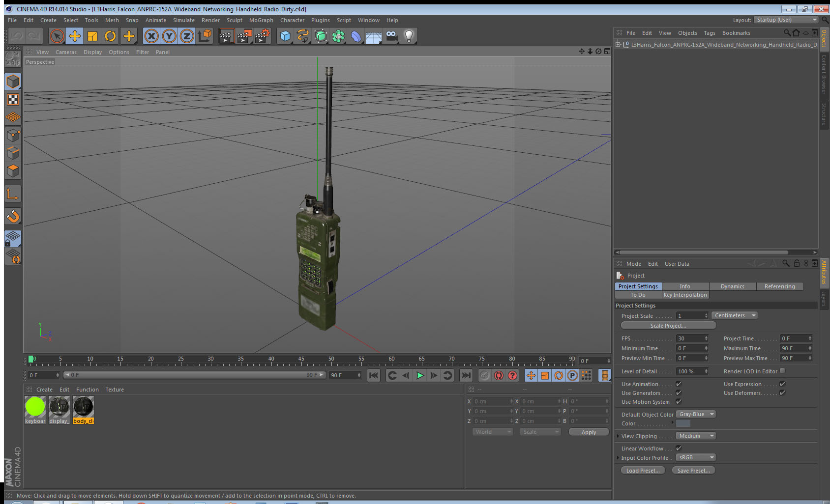Select the Scale tool in top toolbar
The height and width of the screenshot is (504, 830).
pos(92,36)
